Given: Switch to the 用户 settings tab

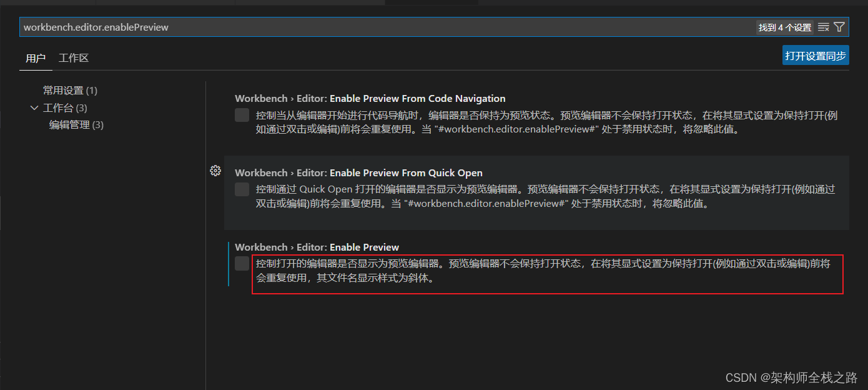Looking at the screenshot, I should [x=36, y=58].
